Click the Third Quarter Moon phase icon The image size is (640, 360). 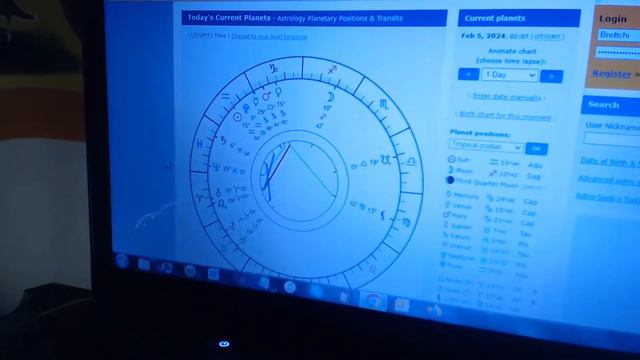click(x=450, y=180)
